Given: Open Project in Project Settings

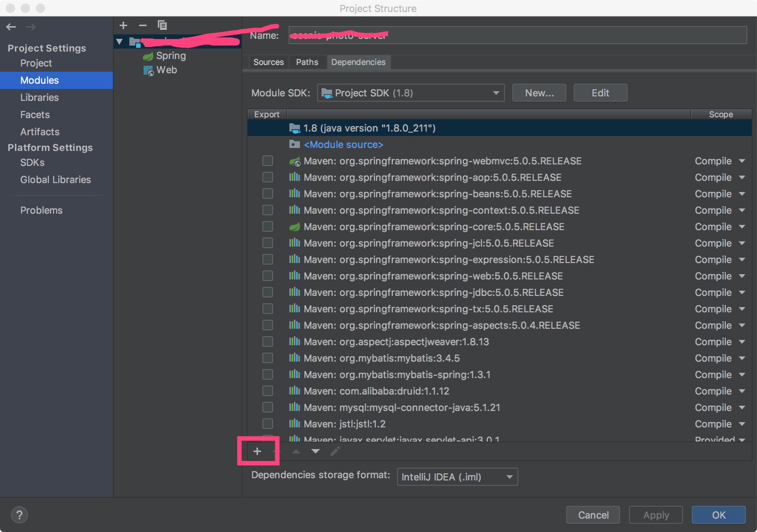Looking at the screenshot, I should click(x=36, y=63).
